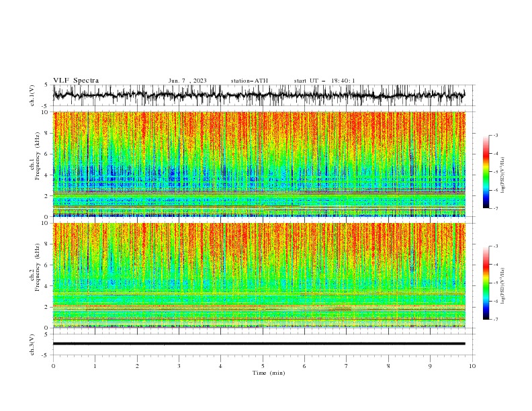Image resolution: width=532 pixels, height=411 pixels.
Task: Click the 'start UT = 18:40: 1' text
Action: point(324,81)
